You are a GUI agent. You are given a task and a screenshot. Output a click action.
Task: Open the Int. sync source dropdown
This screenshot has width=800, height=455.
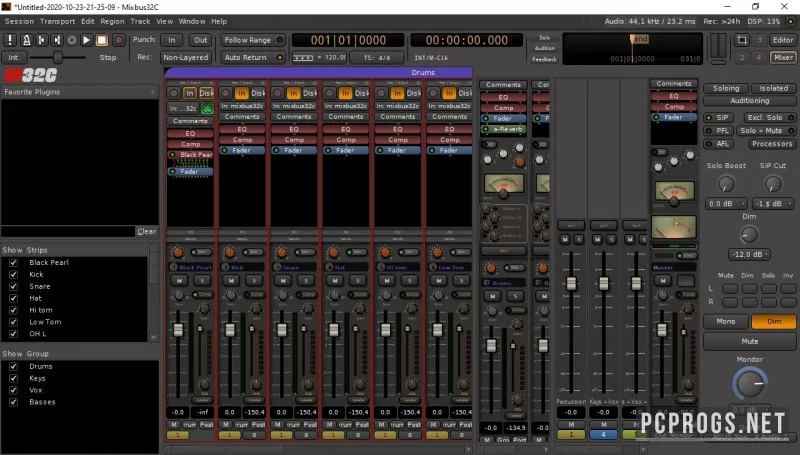coord(14,57)
